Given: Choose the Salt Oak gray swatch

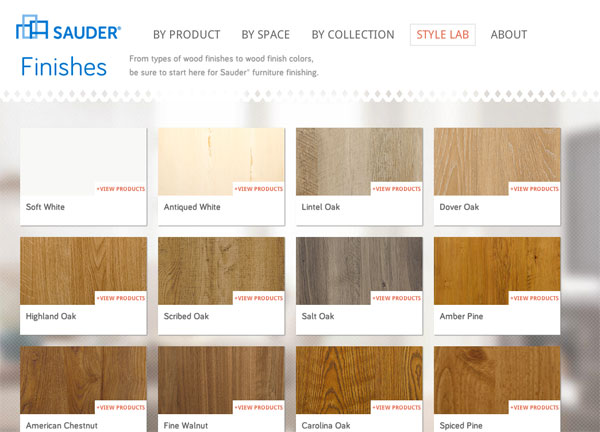Looking at the screenshot, I should click(359, 271).
